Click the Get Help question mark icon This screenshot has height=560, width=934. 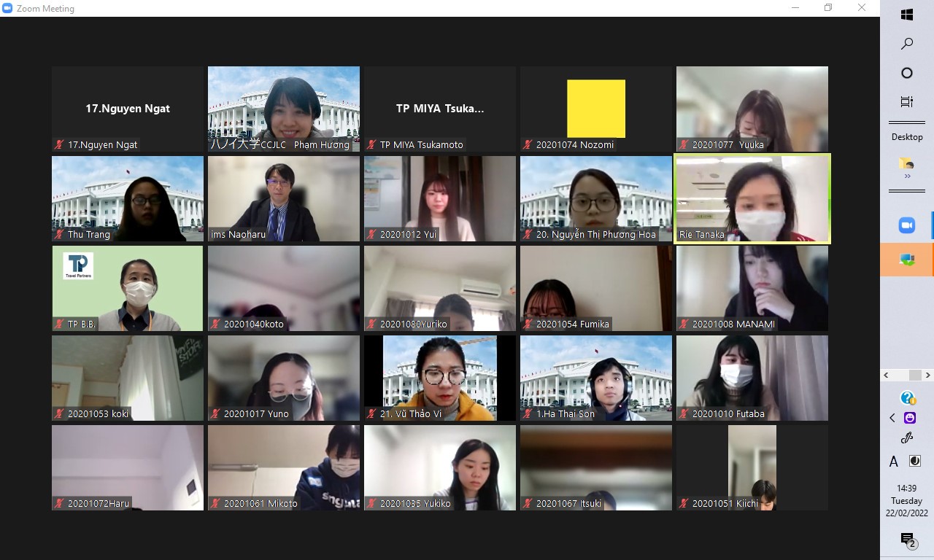coord(907,397)
